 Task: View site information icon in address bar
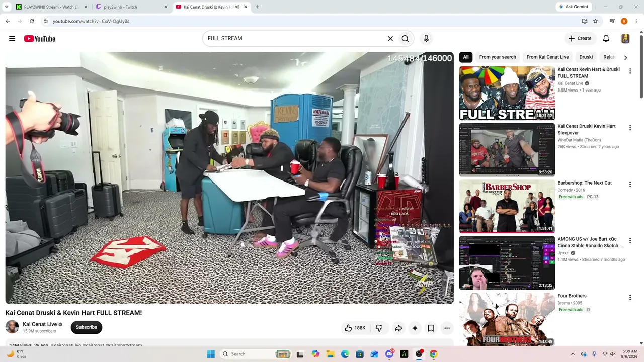pyautogui.click(x=46, y=21)
